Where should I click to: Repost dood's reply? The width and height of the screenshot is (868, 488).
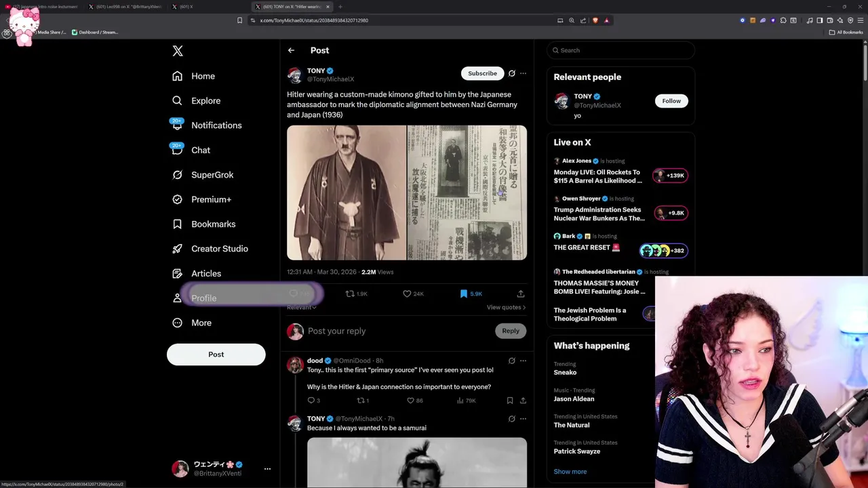[x=363, y=401]
